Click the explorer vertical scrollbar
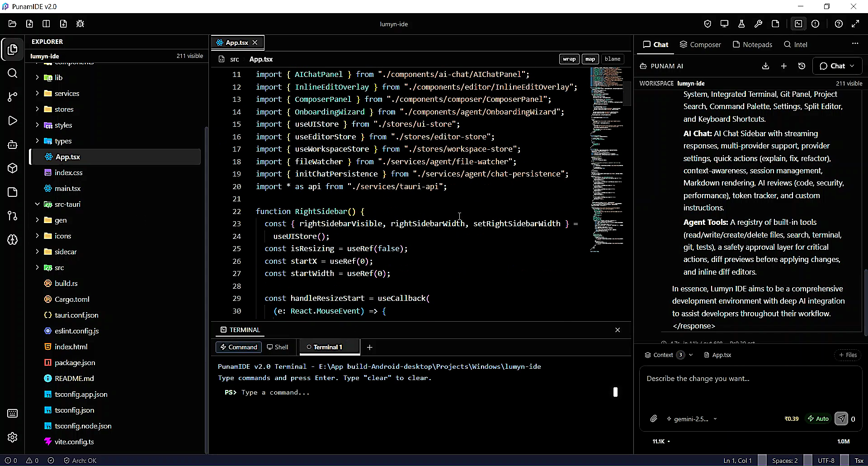 pyautogui.click(x=207, y=290)
